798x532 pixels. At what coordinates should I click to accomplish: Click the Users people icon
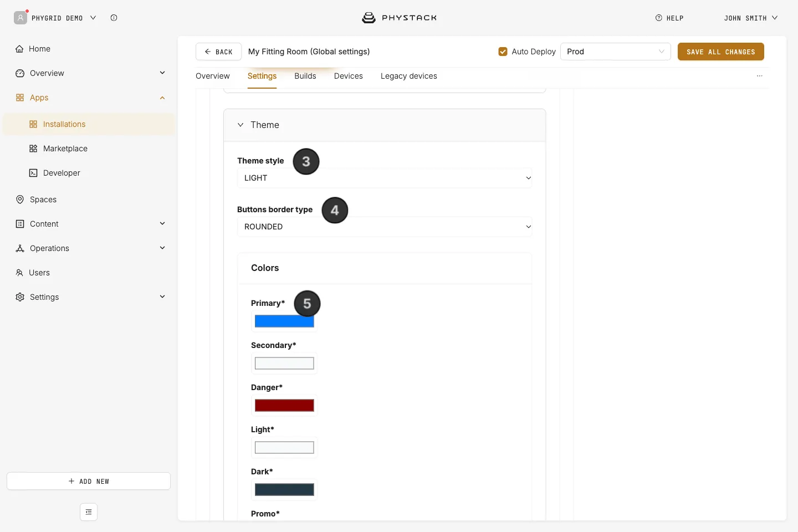pyautogui.click(x=19, y=273)
